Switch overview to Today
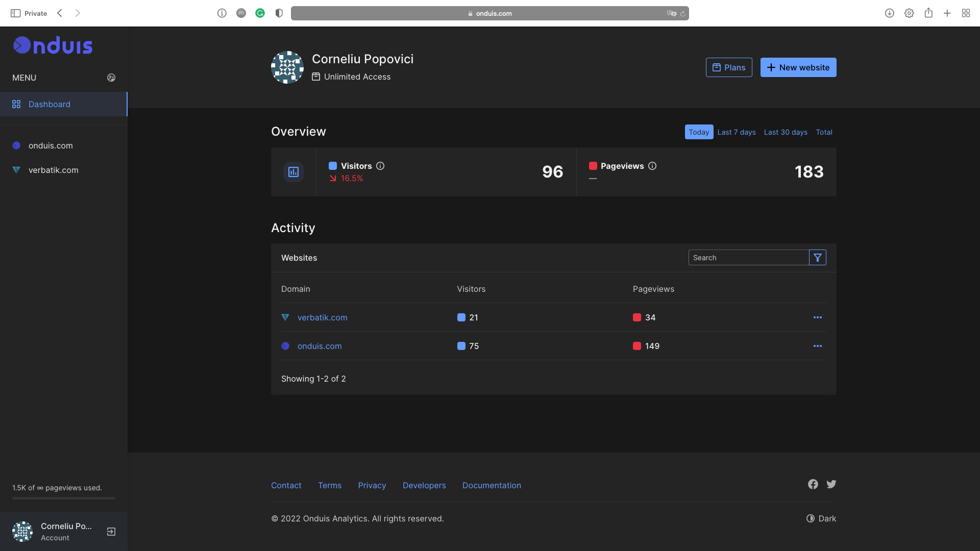This screenshot has width=980, height=551. (x=699, y=132)
